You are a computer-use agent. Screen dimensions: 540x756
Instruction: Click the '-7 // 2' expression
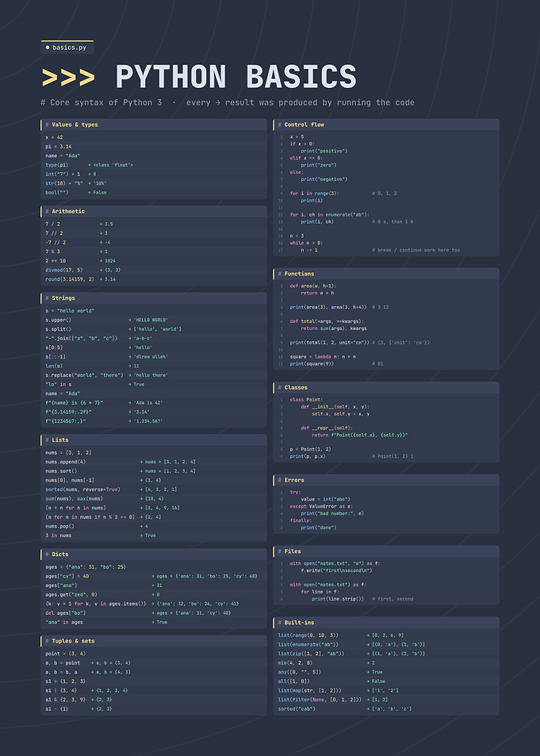coord(56,243)
